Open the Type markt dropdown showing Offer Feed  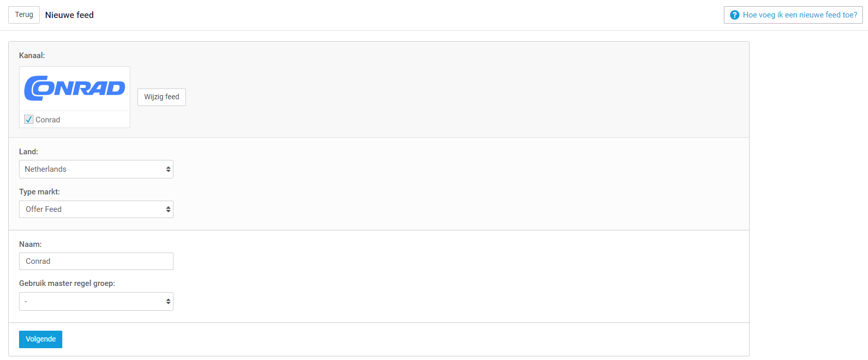(x=96, y=209)
